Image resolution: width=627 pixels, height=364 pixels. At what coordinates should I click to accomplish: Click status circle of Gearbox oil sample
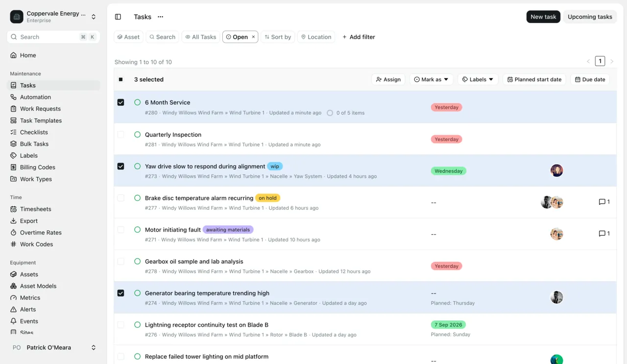[137, 261]
